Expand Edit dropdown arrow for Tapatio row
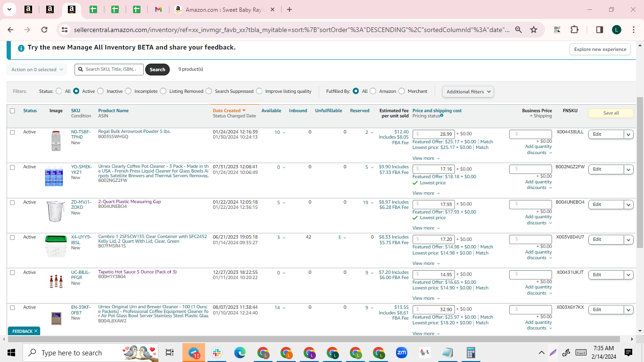The image size is (644, 362). coord(628,275)
